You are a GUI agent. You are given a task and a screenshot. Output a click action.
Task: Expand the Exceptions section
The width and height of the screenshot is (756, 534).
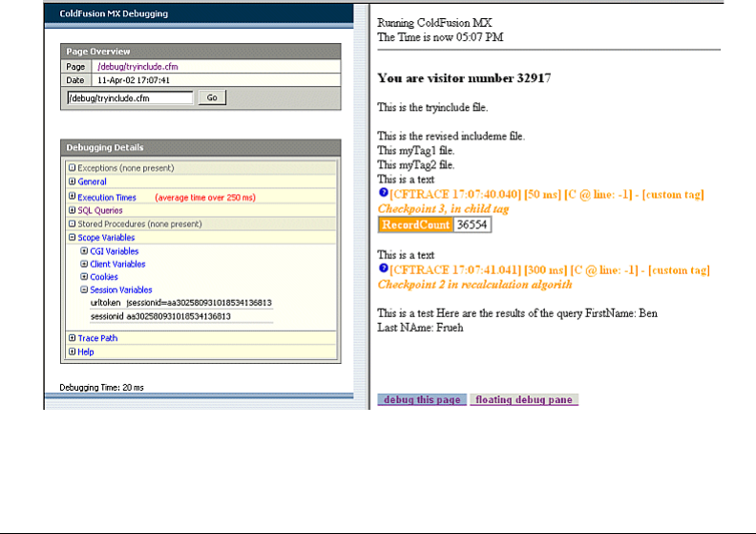pyautogui.click(x=72, y=168)
